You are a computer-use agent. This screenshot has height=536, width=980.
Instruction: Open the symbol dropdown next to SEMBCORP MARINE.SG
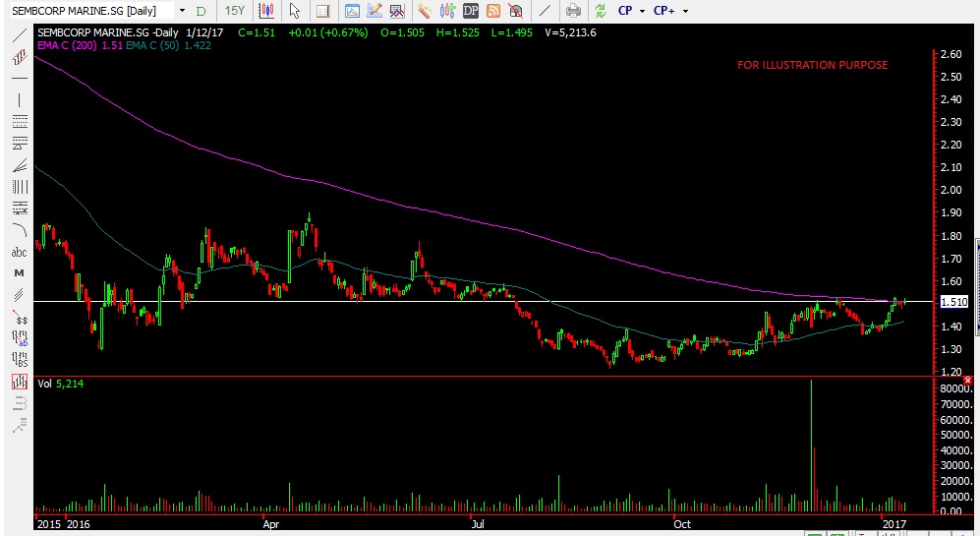click(x=182, y=11)
